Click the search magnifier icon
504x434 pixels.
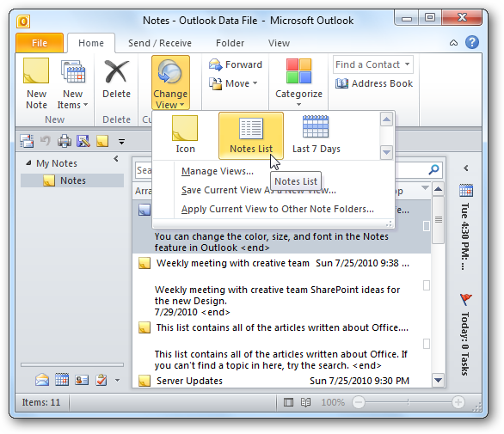(433, 169)
